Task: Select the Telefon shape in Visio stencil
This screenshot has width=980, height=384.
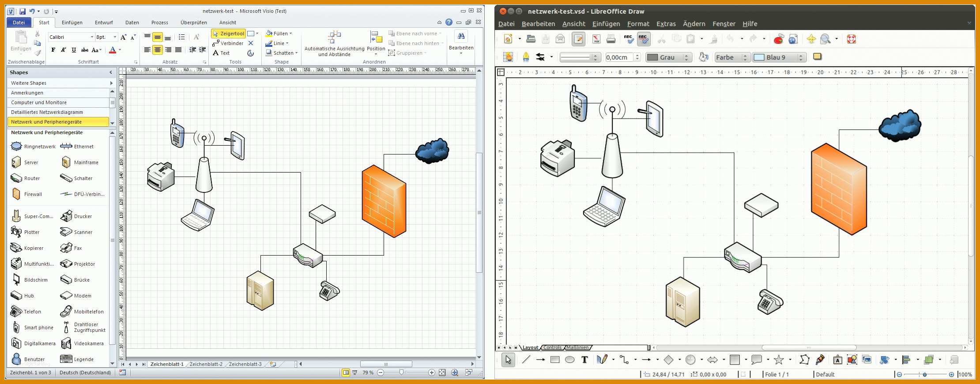Action: [26, 312]
